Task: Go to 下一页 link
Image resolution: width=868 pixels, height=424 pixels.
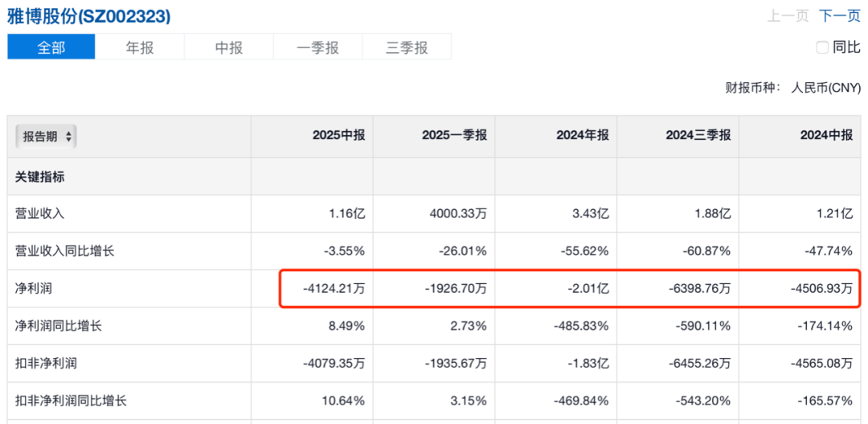Action: 839,16
